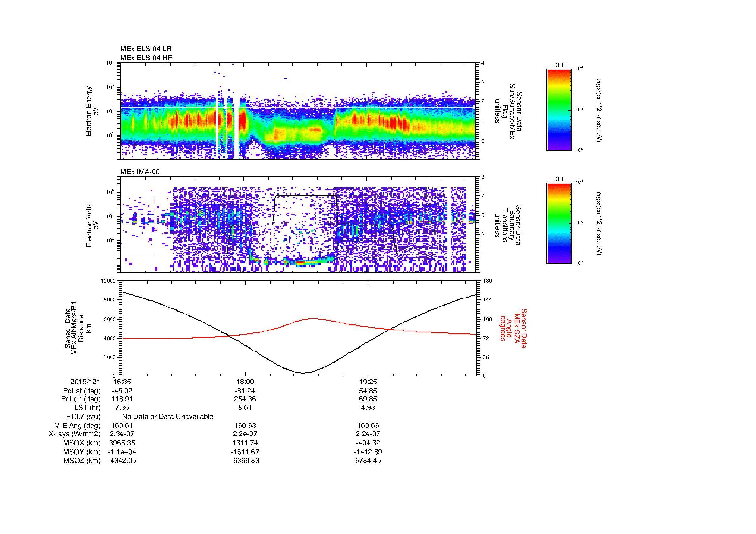Click X-rays value '2.3e-07'

[x=122, y=434]
